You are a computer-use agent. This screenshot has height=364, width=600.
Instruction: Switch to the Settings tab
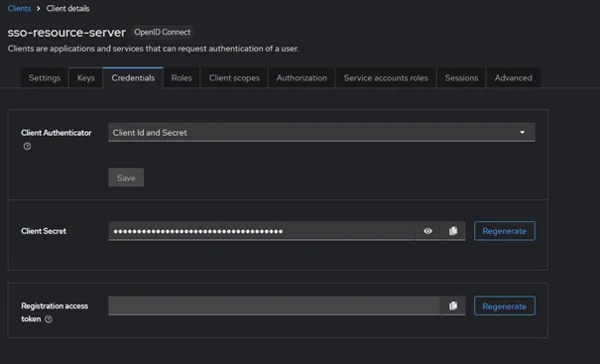click(x=45, y=78)
